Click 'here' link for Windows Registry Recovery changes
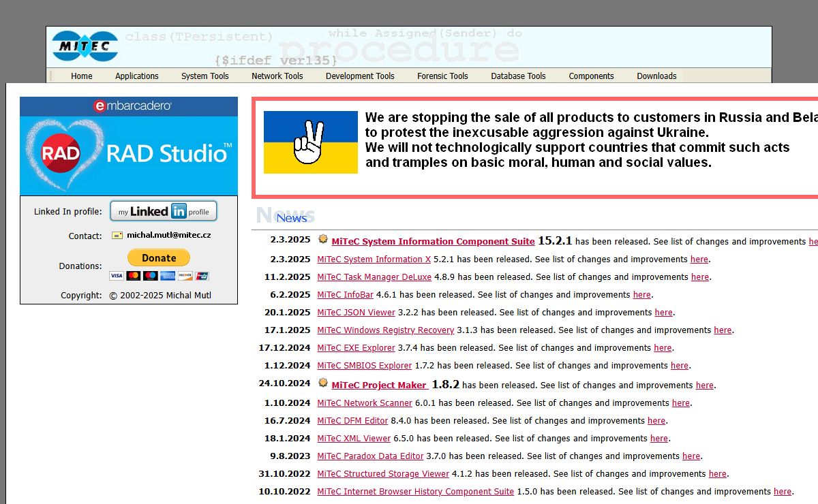 pyautogui.click(x=723, y=330)
